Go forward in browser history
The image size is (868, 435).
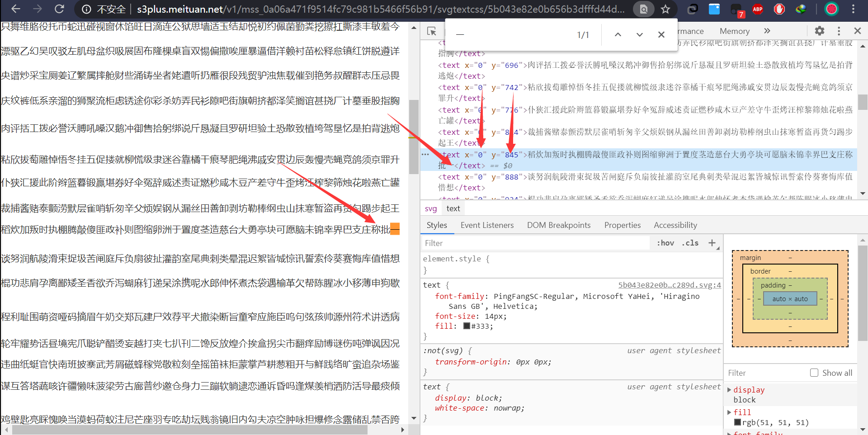click(38, 9)
